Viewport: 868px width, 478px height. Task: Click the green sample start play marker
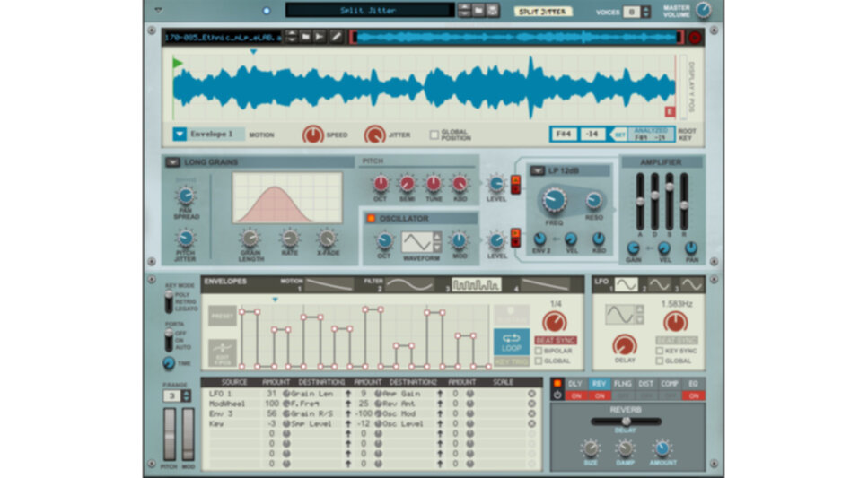click(x=178, y=64)
